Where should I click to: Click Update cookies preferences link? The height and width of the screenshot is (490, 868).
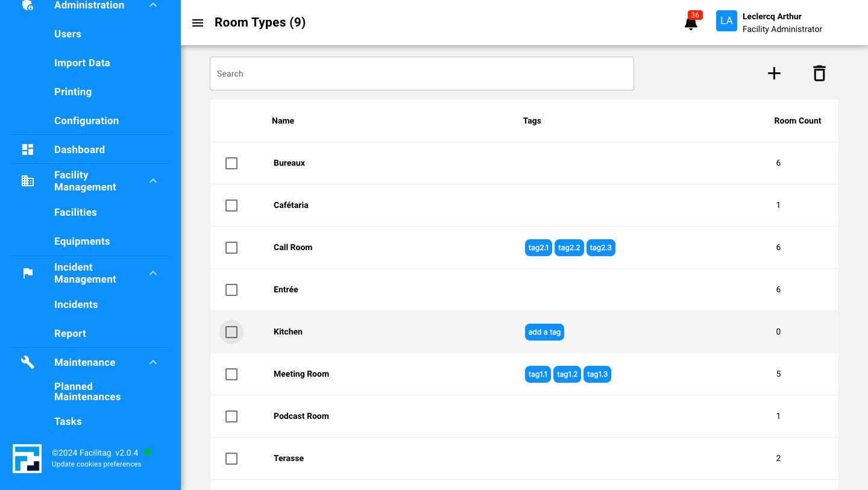(x=96, y=464)
